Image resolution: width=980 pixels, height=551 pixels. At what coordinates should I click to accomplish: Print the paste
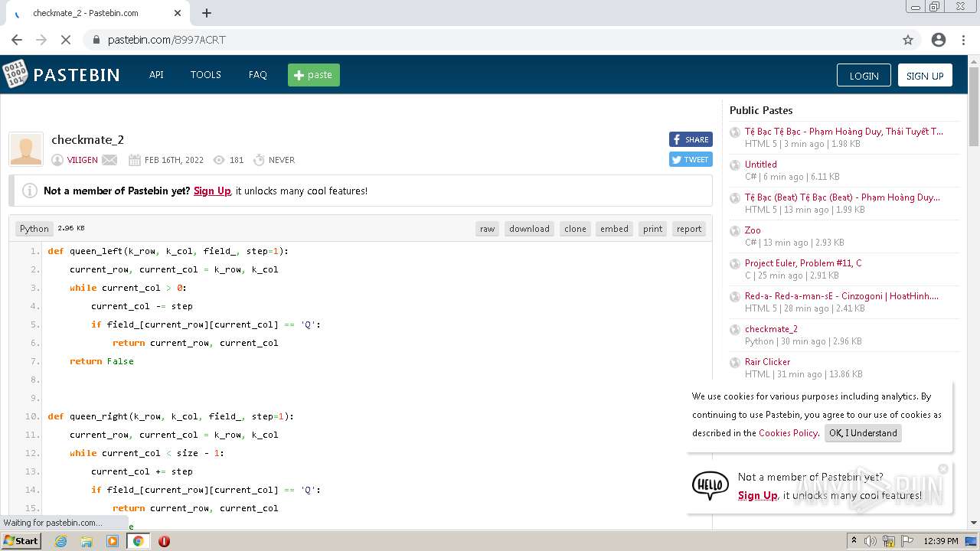(x=653, y=229)
